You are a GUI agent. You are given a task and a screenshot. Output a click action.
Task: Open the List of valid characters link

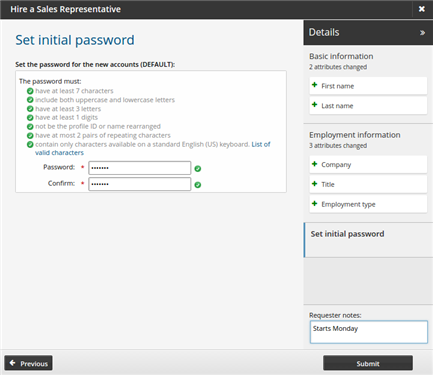pyautogui.click(x=153, y=148)
